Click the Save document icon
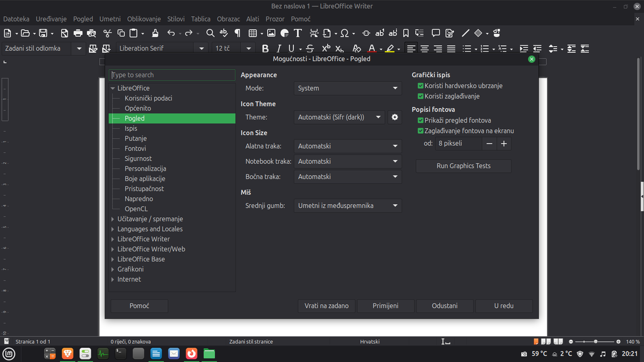Screen dimensions: 644x362 coord(43,33)
